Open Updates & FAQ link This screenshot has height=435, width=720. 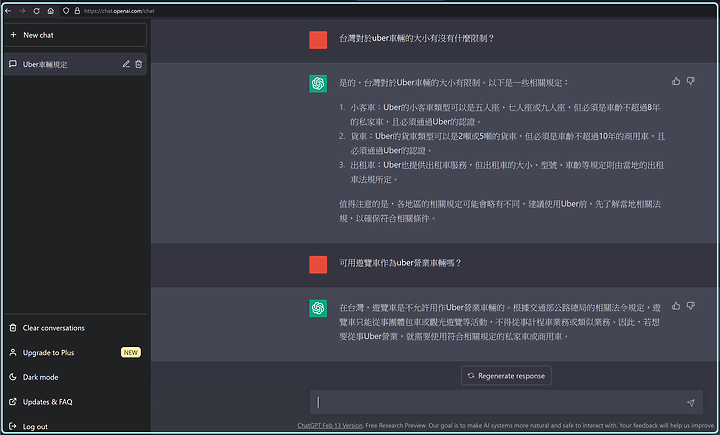coord(75,402)
